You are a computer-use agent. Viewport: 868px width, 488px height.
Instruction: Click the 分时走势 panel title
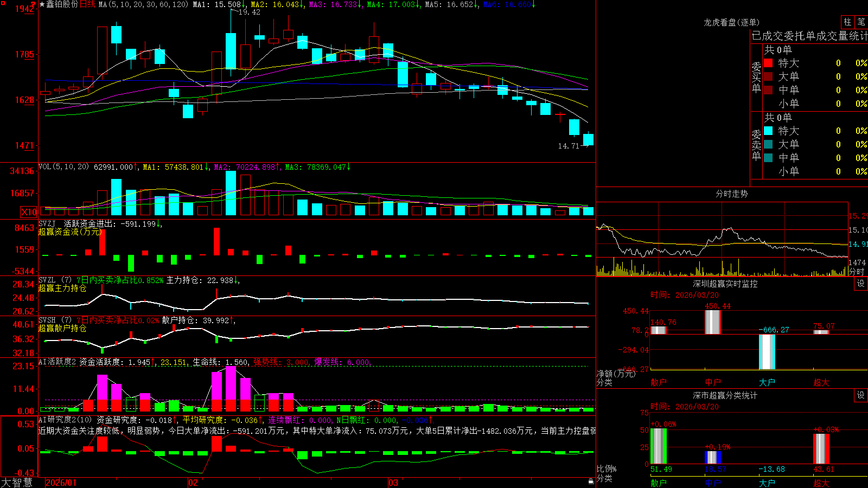(x=731, y=194)
